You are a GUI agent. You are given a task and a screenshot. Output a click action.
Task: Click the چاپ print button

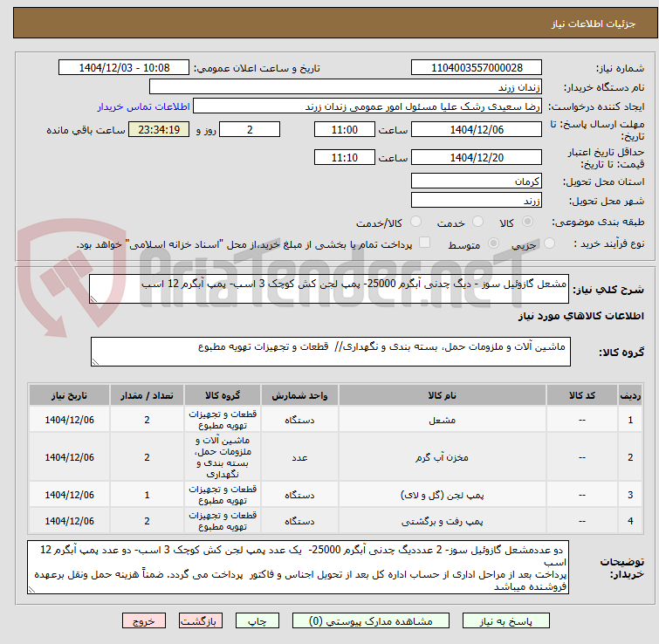point(257,621)
